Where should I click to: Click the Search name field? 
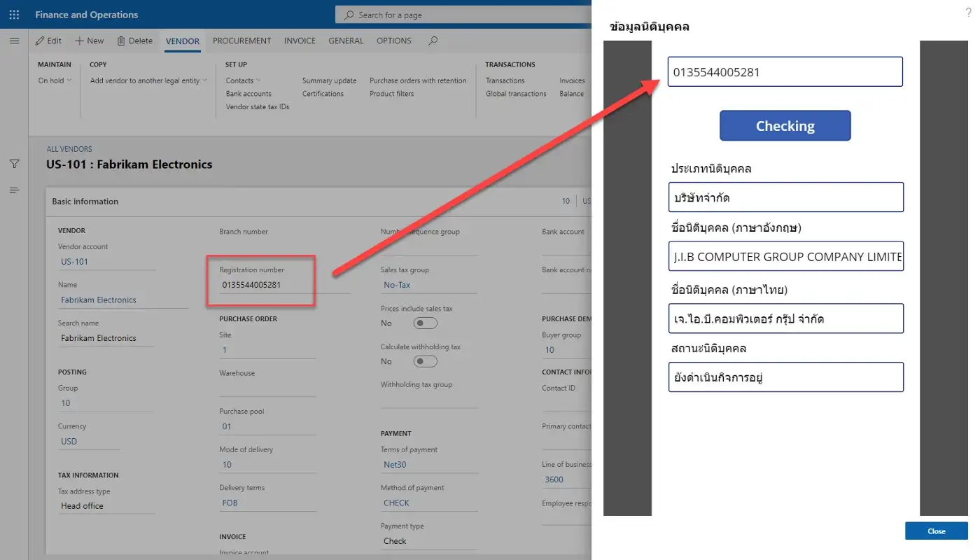pos(106,338)
